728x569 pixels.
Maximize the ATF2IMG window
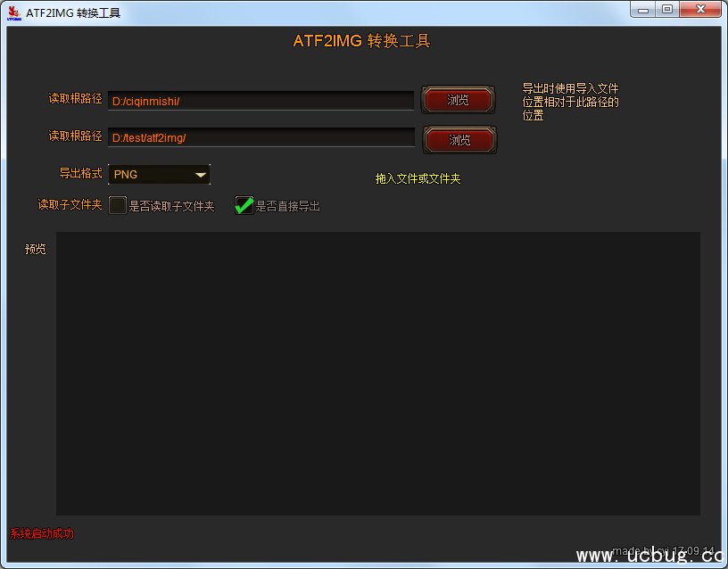(666, 10)
